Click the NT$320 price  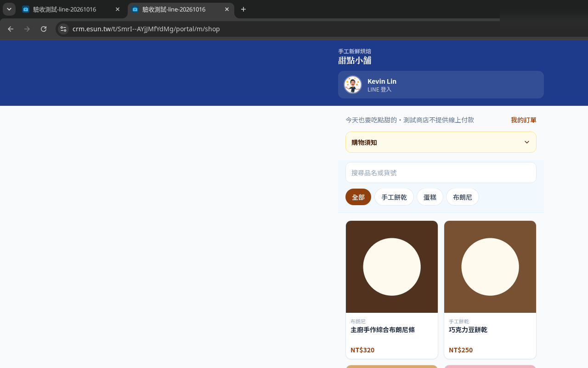click(x=362, y=350)
